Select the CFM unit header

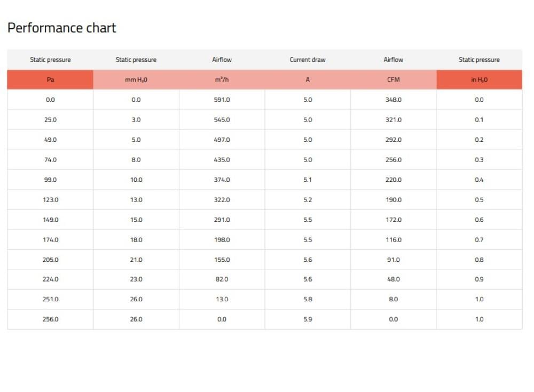click(x=394, y=79)
